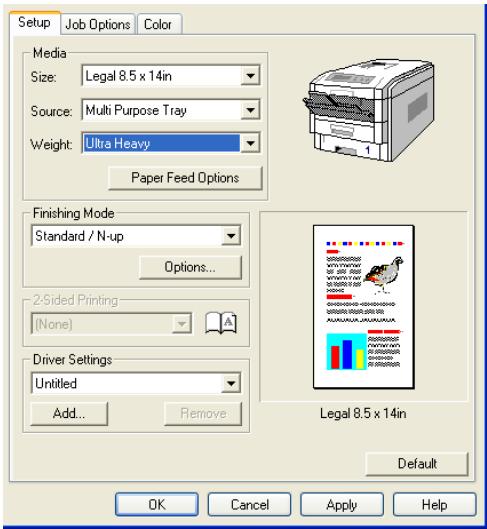Click the Remove button
This screenshot has height=529, width=487.
[x=203, y=413]
